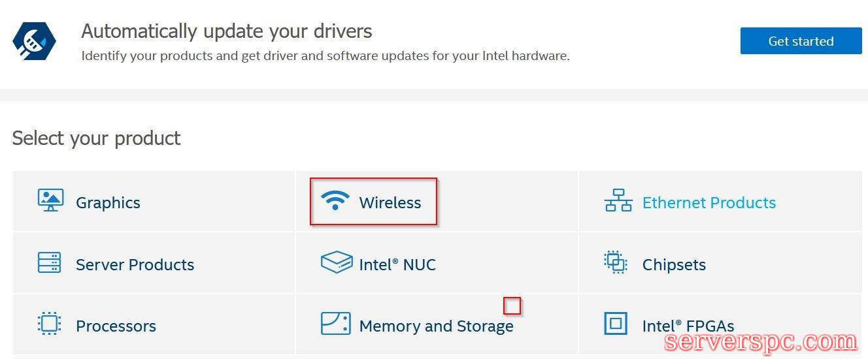The height and width of the screenshot is (359, 868).
Task: Click the Intel FPGAs square icon
Action: pos(615,324)
